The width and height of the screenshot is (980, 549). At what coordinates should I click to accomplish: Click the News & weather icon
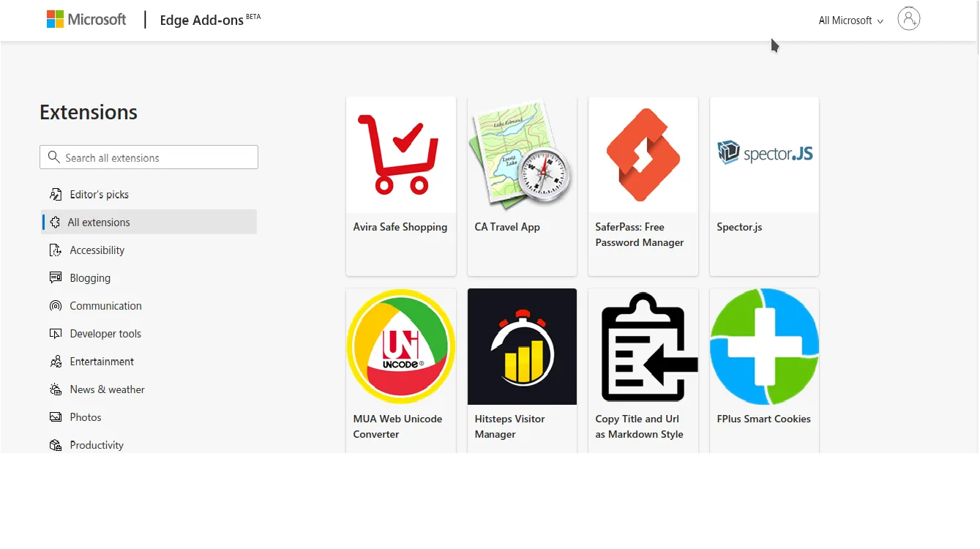tap(56, 389)
